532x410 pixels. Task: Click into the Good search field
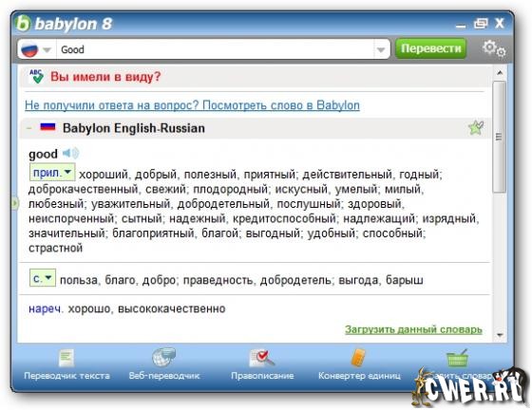pos(215,49)
